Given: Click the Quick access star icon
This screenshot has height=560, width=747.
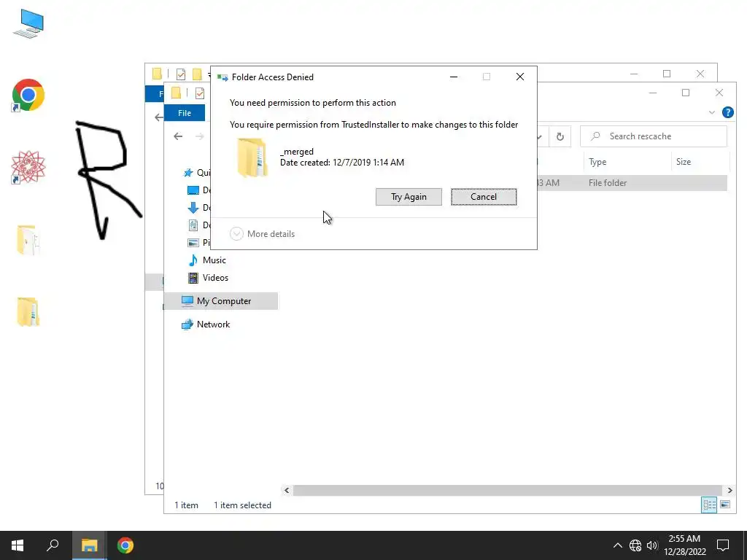Looking at the screenshot, I should [188, 172].
